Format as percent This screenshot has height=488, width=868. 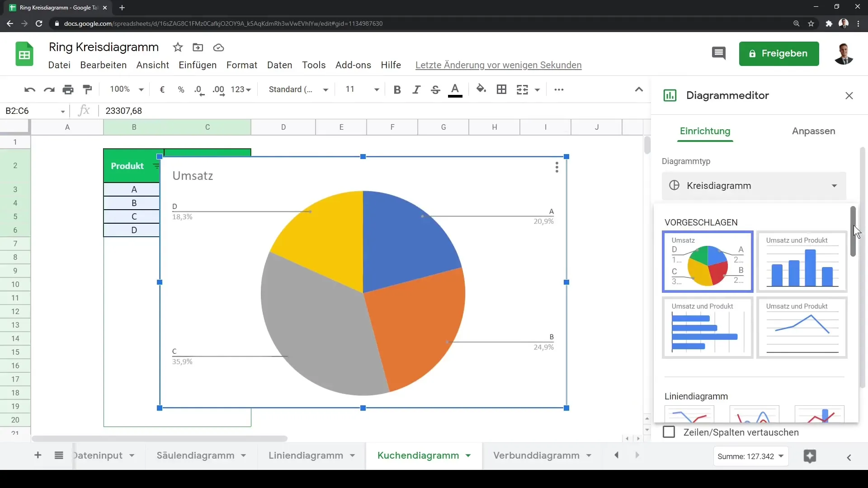click(x=181, y=89)
